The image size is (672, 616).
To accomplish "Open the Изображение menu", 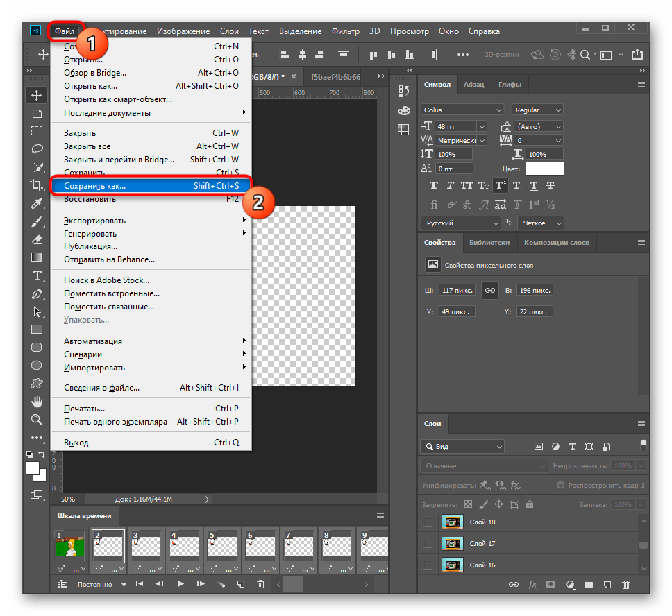I will point(183,31).
